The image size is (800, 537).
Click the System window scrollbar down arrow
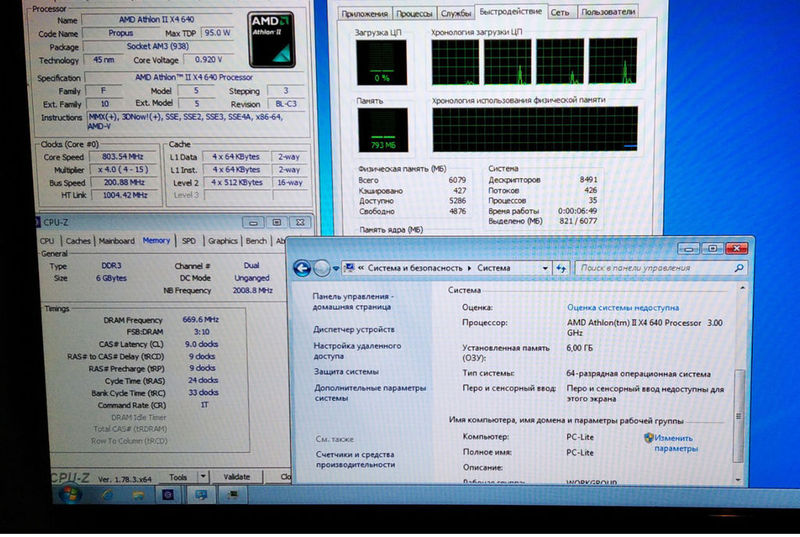click(738, 479)
